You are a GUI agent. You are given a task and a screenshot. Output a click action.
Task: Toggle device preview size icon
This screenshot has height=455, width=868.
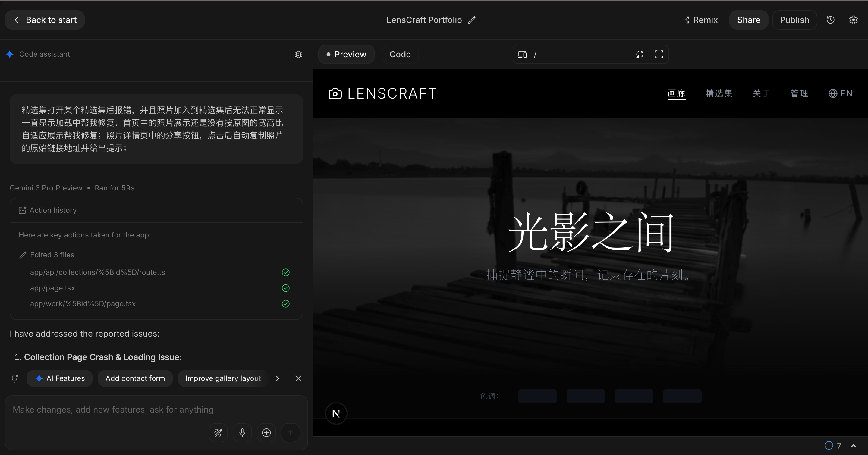522,54
